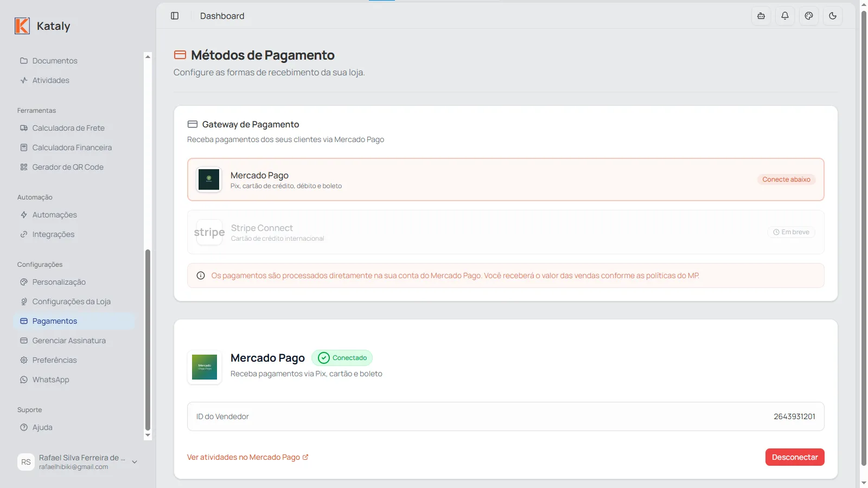
Task: Click the Suporte section label
Action: 29,410
